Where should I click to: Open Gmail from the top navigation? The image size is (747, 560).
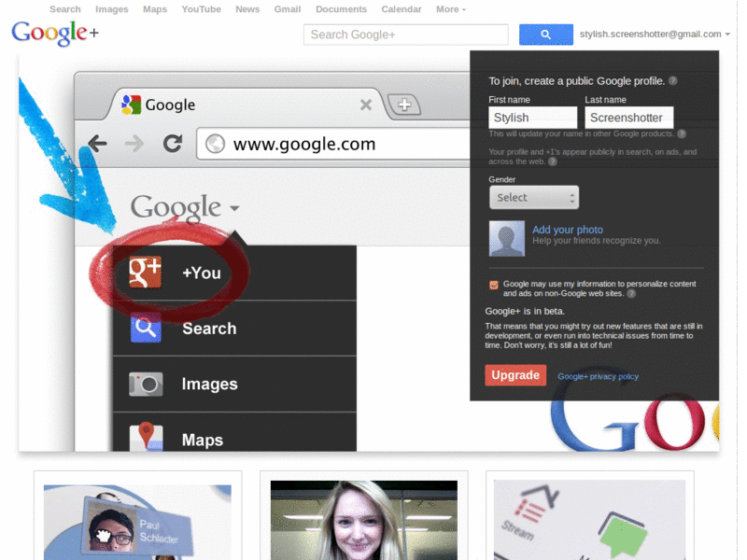click(287, 8)
